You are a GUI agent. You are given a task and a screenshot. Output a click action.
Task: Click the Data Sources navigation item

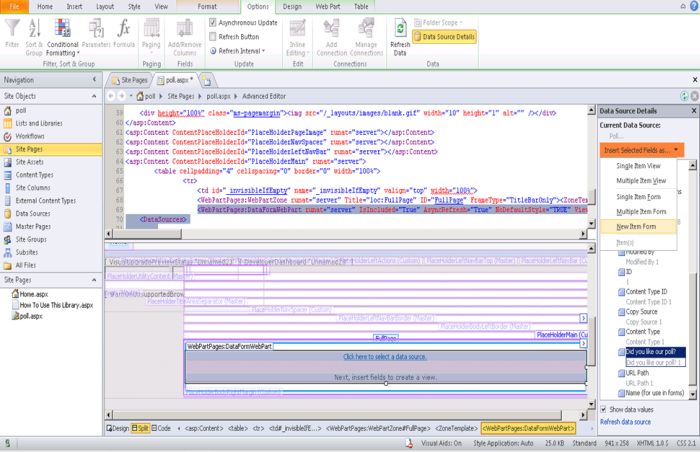(34, 213)
